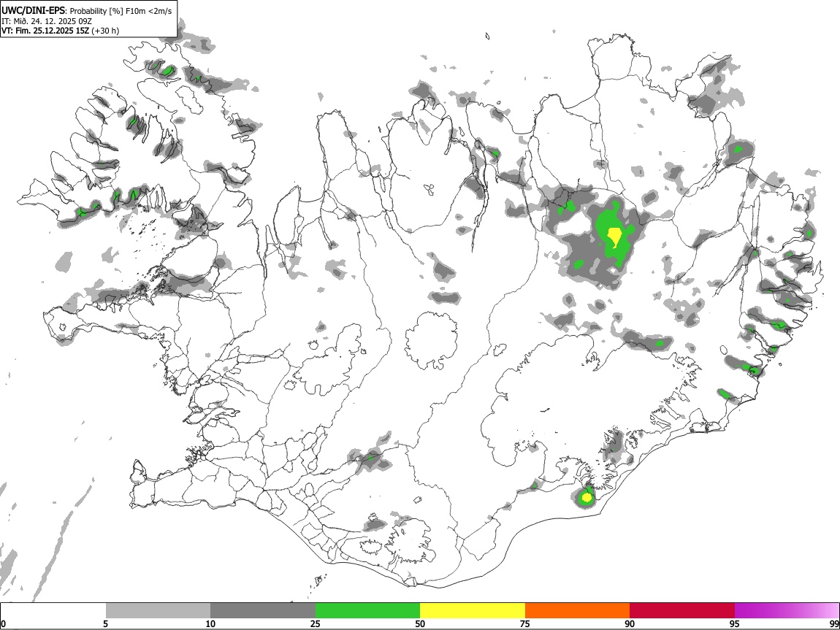Click the light gray 5-10% legend swatch
The image size is (840, 630).
[x=158, y=611]
